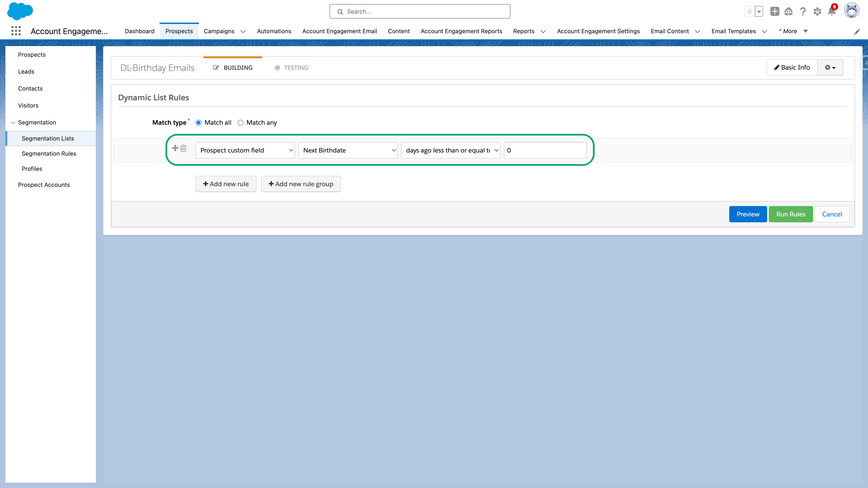Click the plus icon beside the rule
The image size is (868, 488).
point(175,148)
